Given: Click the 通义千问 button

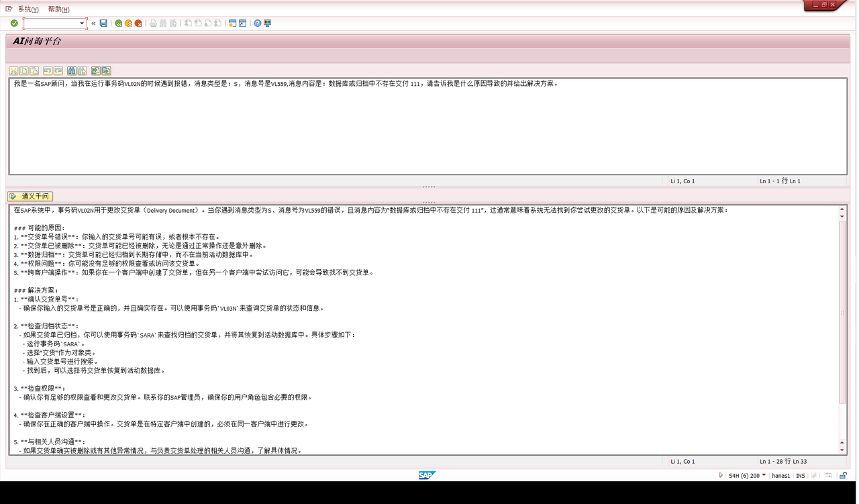Looking at the screenshot, I should pyautogui.click(x=30, y=196).
